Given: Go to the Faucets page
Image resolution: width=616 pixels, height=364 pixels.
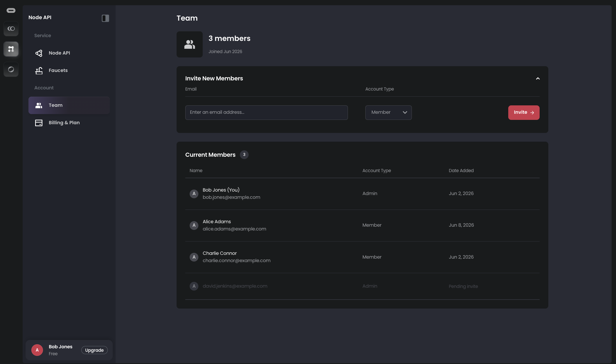Looking at the screenshot, I should point(69,71).
